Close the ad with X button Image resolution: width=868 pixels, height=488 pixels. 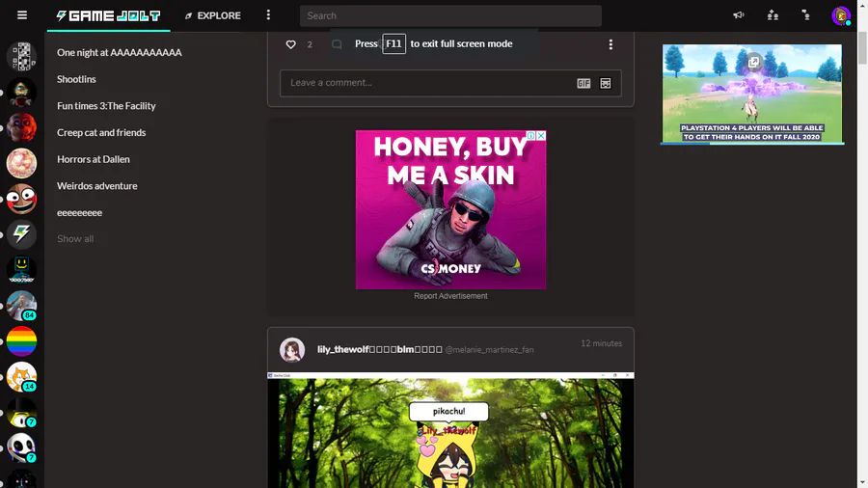pyautogui.click(x=541, y=136)
